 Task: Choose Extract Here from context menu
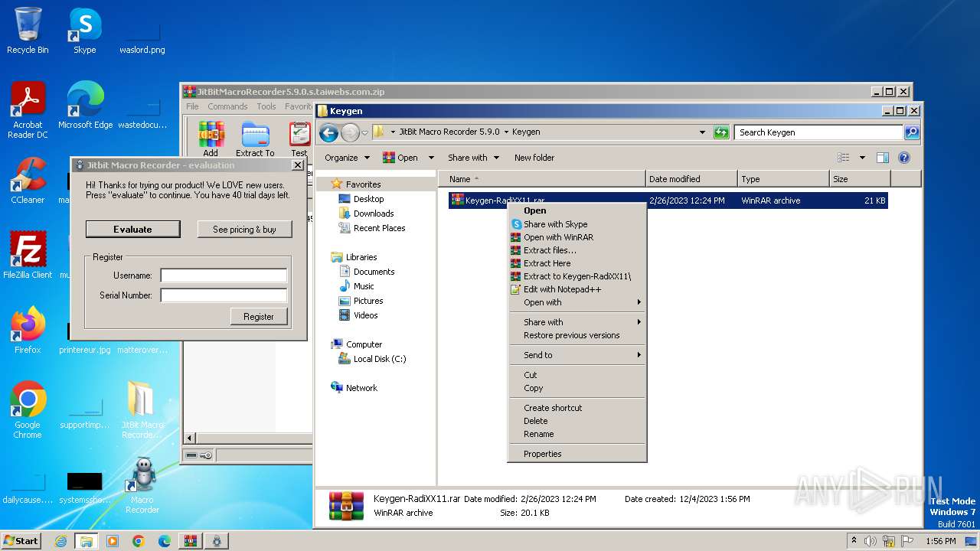click(577, 263)
